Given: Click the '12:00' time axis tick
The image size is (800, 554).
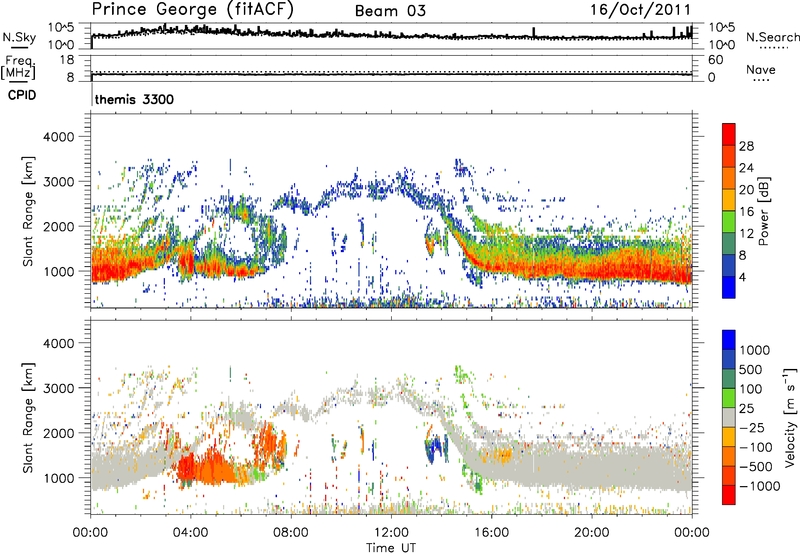Looking at the screenshot, I should coord(391,533).
